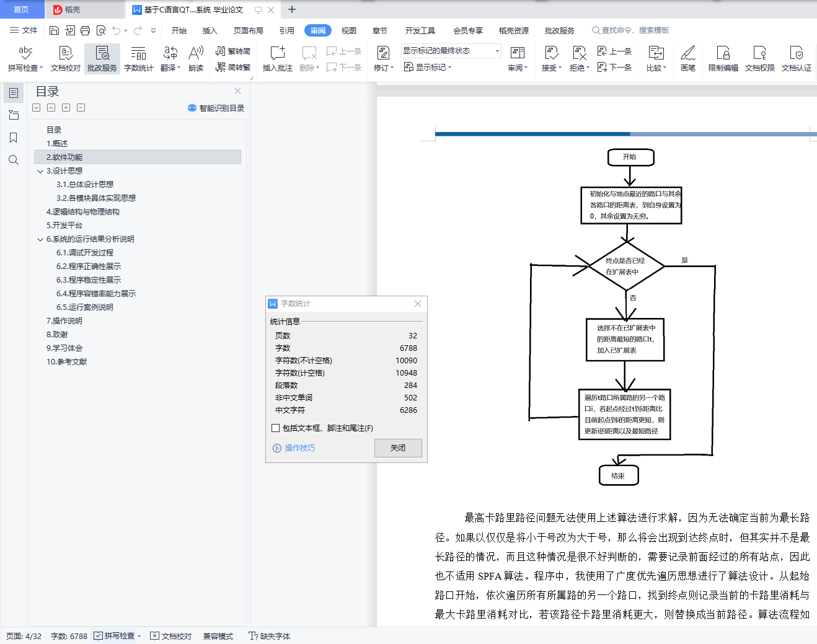Click the 页面: 4/32 page indicator
Screen dimensions: 817x644
tap(24, 636)
